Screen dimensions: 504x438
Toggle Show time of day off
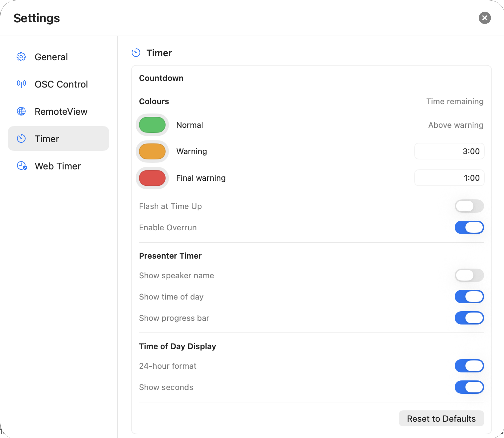coord(469,297)
